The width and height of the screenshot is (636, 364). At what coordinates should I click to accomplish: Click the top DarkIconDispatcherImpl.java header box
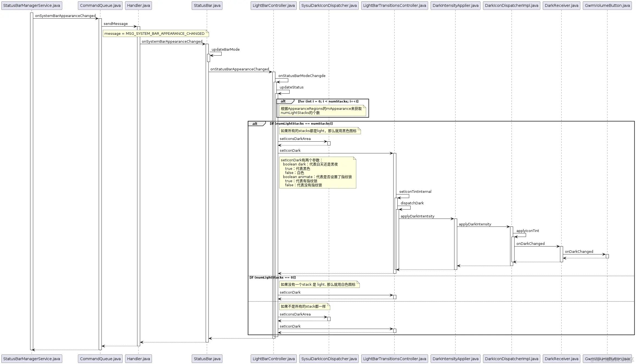tap(511, 5)
